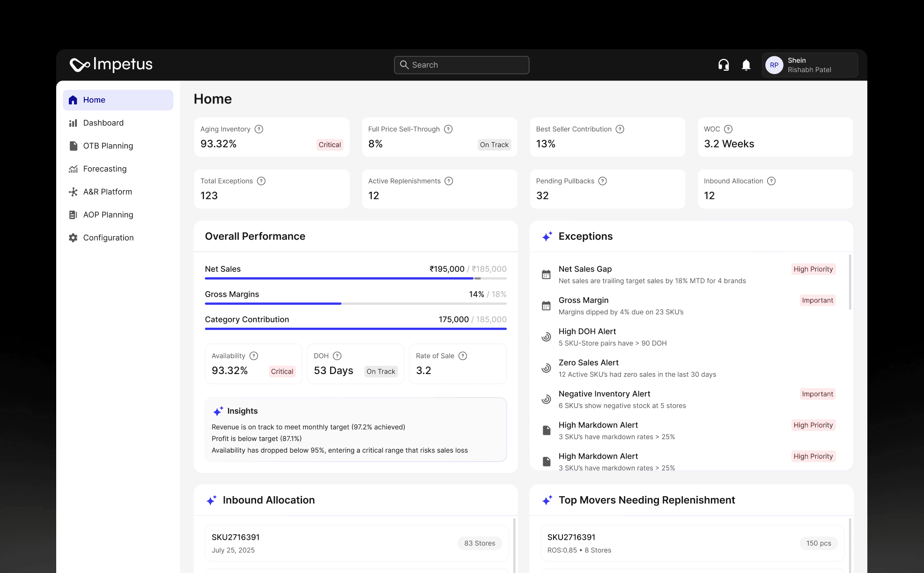Viewport: 924px width, 573px height.
Task: Click Total Exceptions help icon
Action: 261,181
